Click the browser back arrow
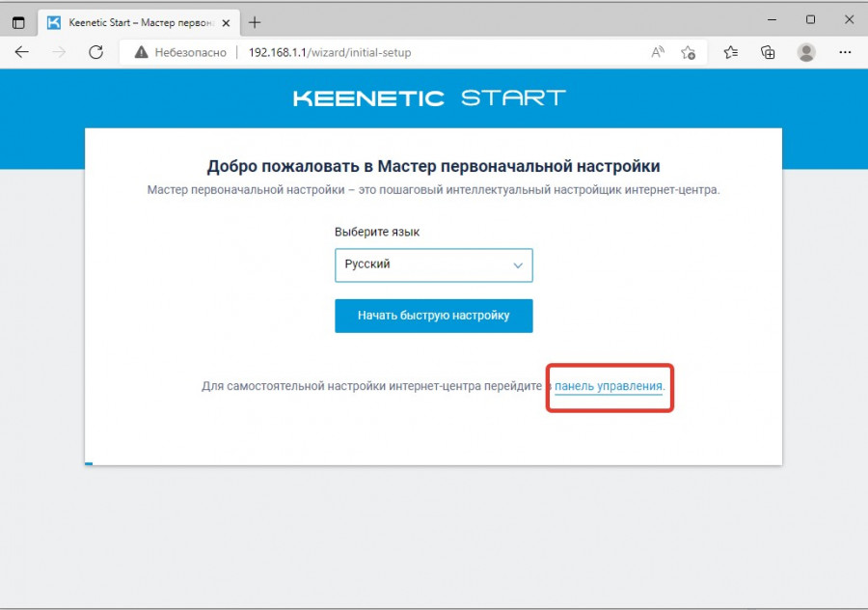Screen dimensions: 868x610 tap(21, 52)
